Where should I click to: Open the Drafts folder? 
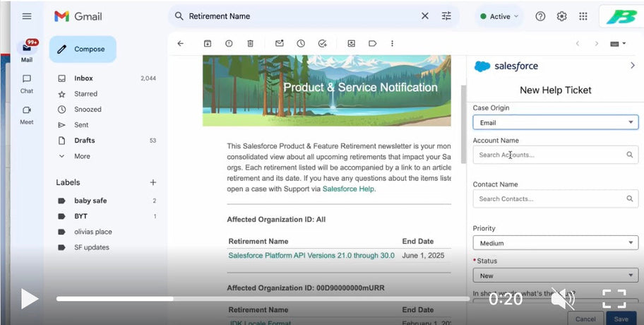pos(107,141)
